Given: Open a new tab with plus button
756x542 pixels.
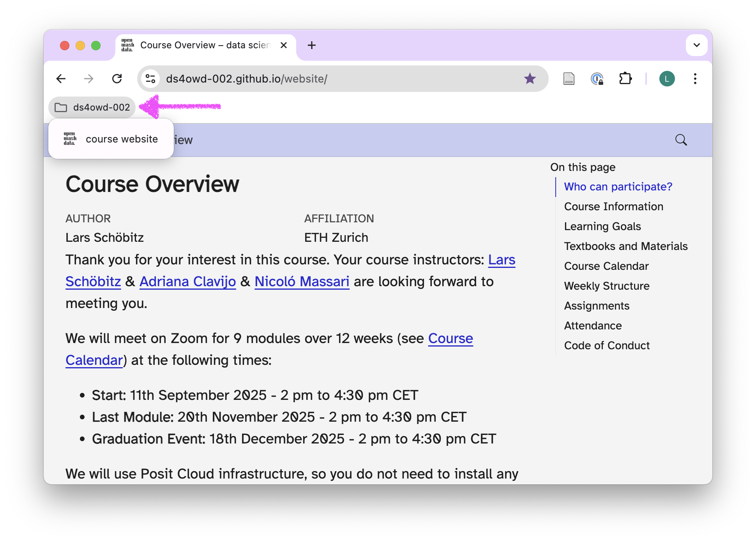Looking at the screenshot, I should click(x=311, y=45).
